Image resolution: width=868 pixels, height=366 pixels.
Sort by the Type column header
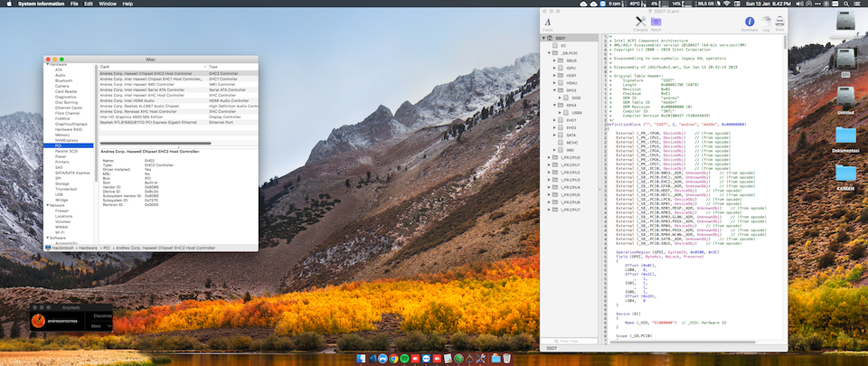point(232,66)
